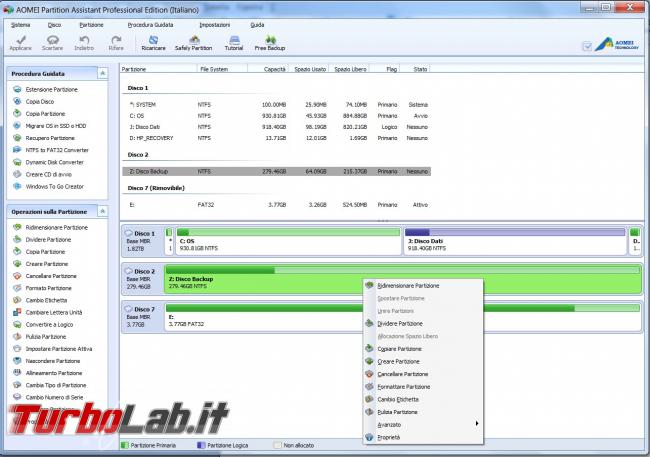This screenshot has width=650, height=457.
Task: Toggle the checkbox beside the AOMEI logo
Action: pos(587,46)
